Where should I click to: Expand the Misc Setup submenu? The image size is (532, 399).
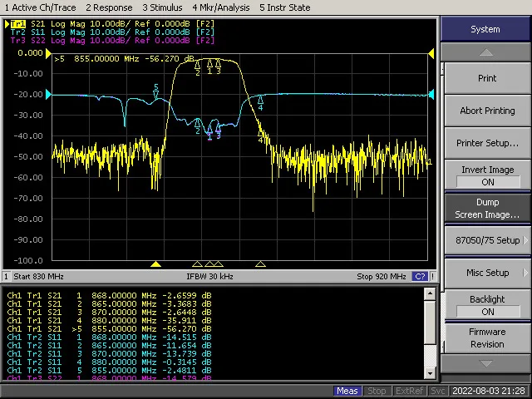pos(487,273)
